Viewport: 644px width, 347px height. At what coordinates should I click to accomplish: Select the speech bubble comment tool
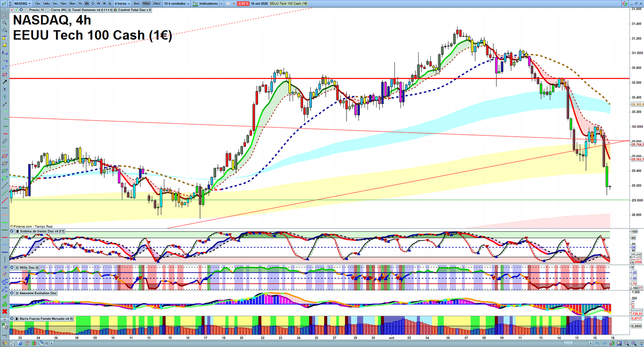coord(5,97)
